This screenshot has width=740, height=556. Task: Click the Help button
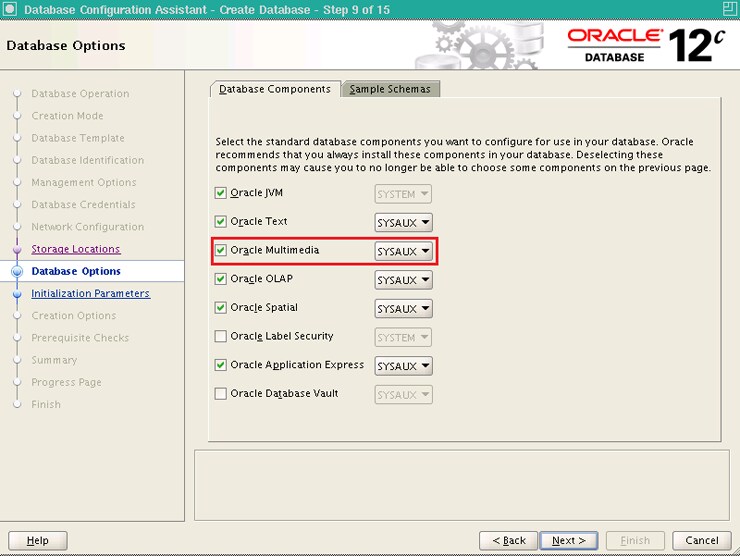click(x=38, y=540)
